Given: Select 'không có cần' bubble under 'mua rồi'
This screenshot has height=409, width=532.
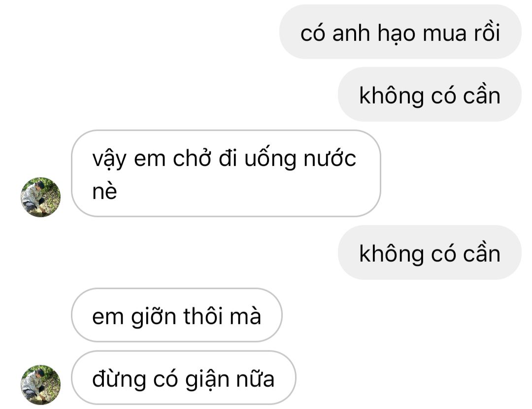Looking at the screenshot, I should (430, 94).
